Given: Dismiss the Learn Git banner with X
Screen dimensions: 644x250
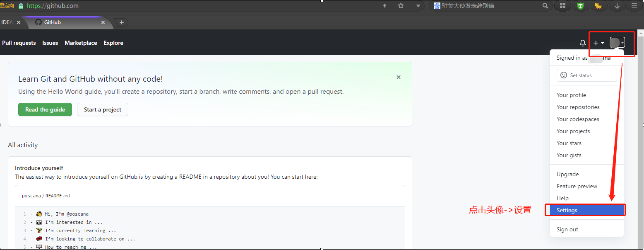Looking at the screenshot, I should [399, 77].
